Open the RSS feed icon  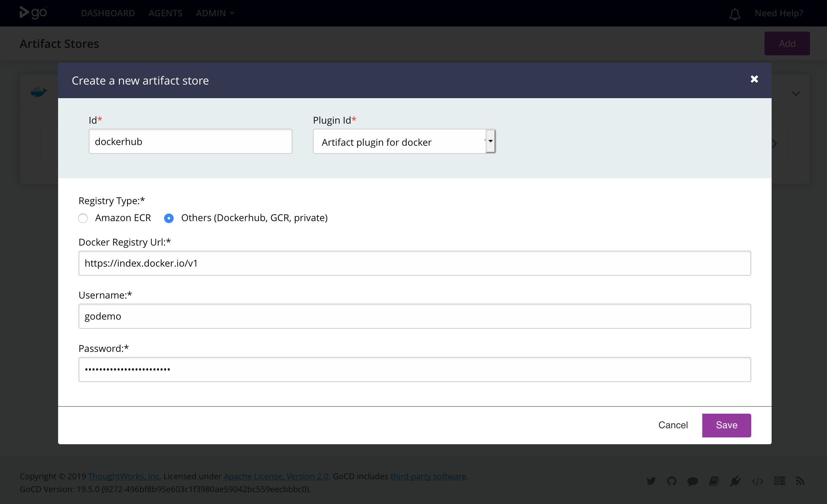[x=800, y=481]
